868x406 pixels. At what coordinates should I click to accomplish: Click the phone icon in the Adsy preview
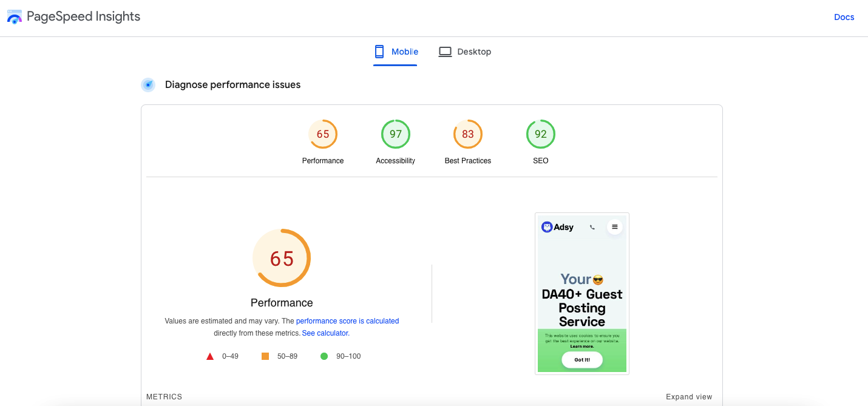click(592, 228)
